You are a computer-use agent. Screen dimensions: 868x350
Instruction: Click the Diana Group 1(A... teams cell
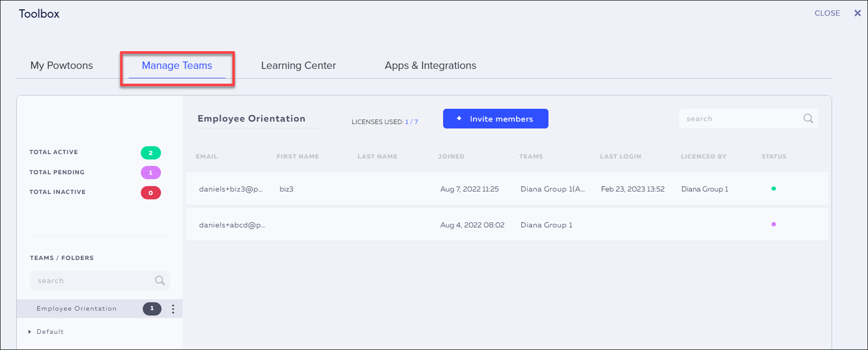(x=553, y=189)
